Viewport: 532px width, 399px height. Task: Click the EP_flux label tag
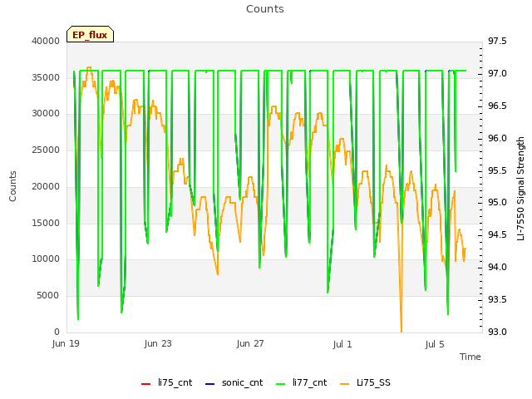90,34
